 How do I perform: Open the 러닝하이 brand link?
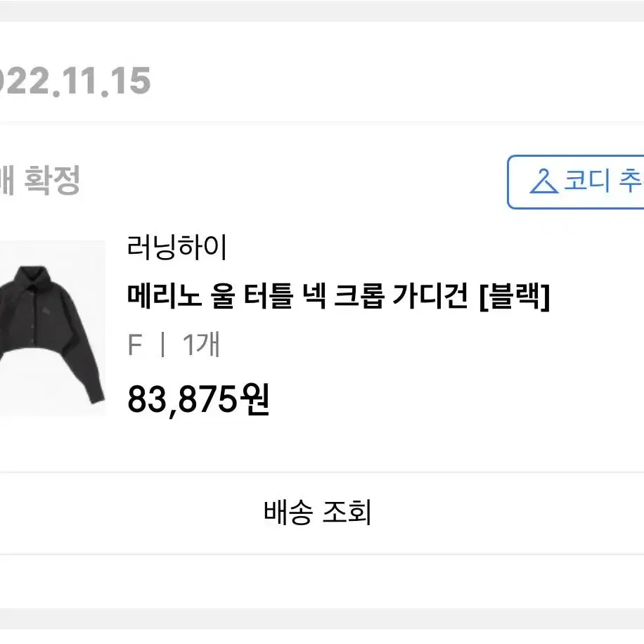pos(177,247)
